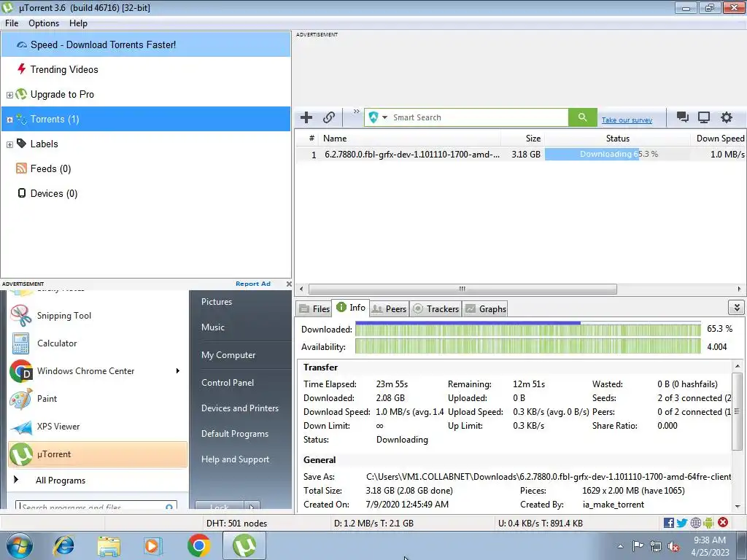Open Windows Chrome Center submenu arrow
The width and height of the screenshot is (747, 560).
pyautogui.click(x=178, y=371)
